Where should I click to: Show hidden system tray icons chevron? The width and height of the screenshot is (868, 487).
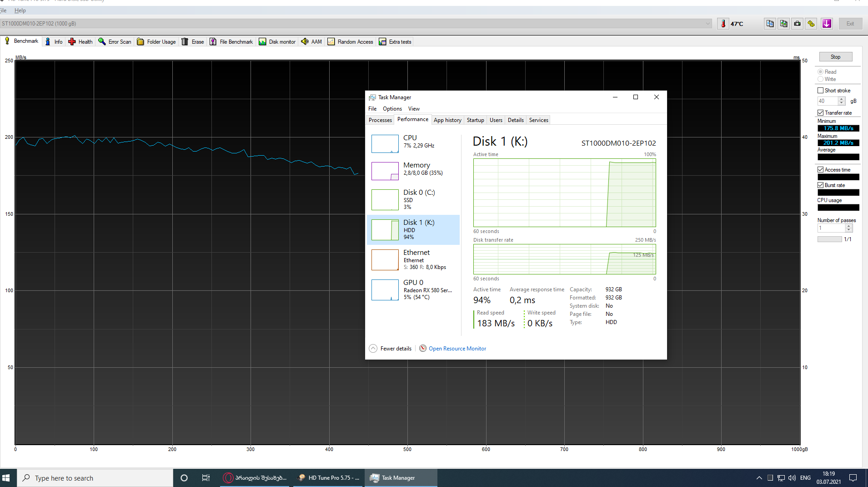coord(759,478)
